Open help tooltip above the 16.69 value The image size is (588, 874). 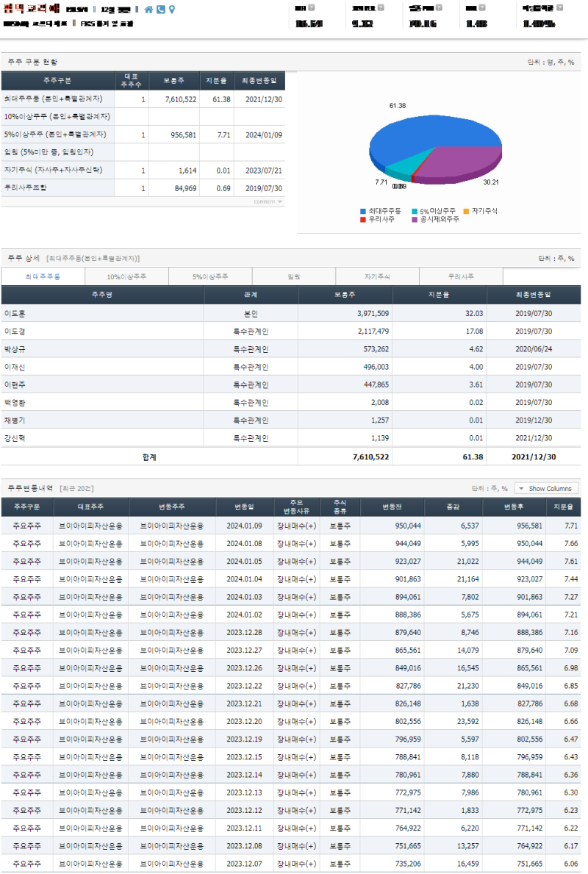[312, 7]
